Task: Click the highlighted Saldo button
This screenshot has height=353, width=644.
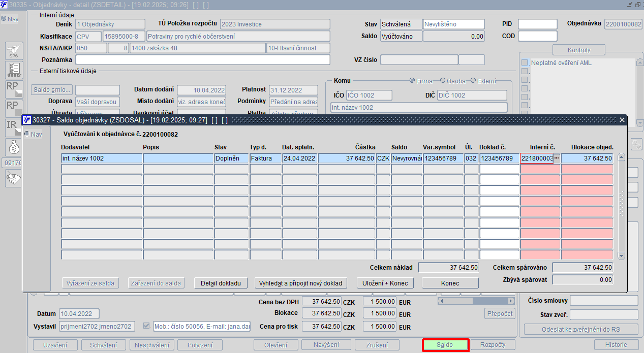Action: (445, 345)
